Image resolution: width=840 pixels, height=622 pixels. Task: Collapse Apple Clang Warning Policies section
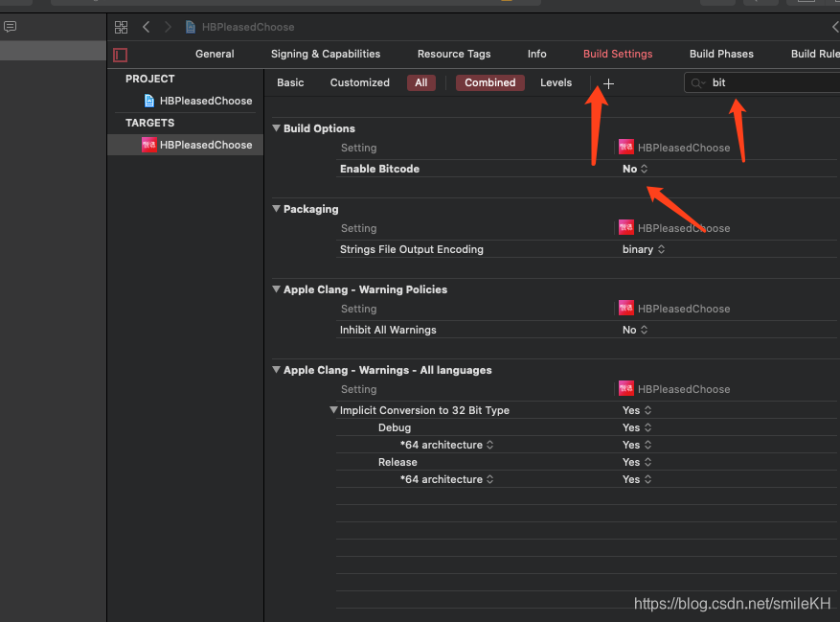277,289
